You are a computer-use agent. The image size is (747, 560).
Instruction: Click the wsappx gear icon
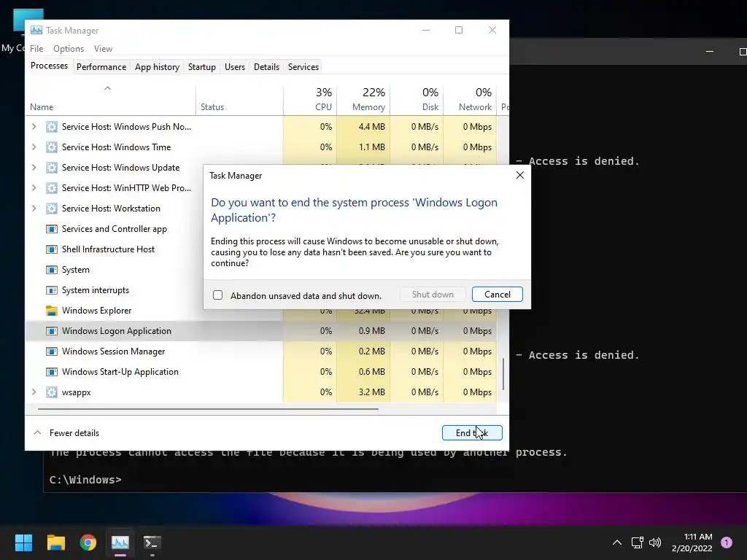[x=52, y=392]
